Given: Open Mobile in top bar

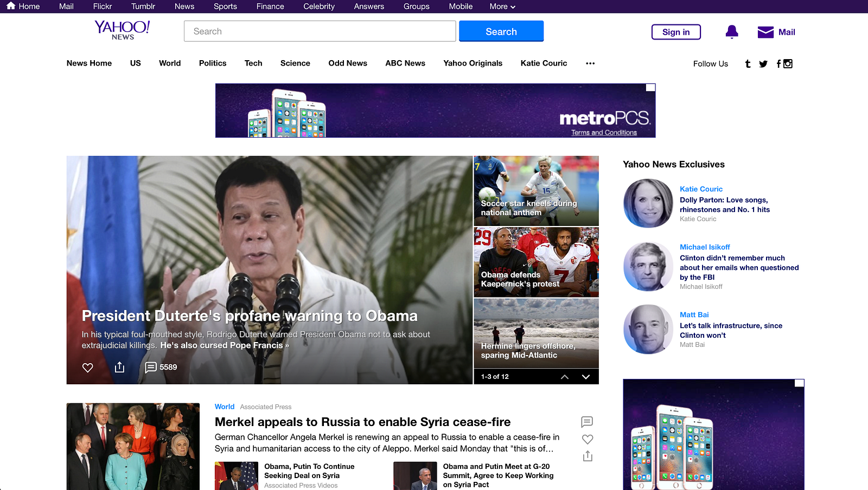Looking at the screenshot, I should point(461,7).
